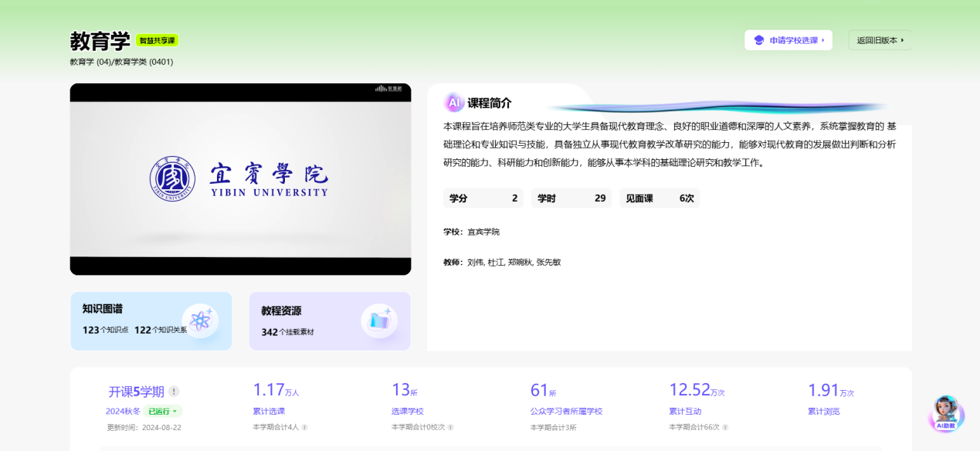Click the 教育学 (04)/教育学类 (0401) breadcrumb

pyautogui.click(x=121, y=62)
